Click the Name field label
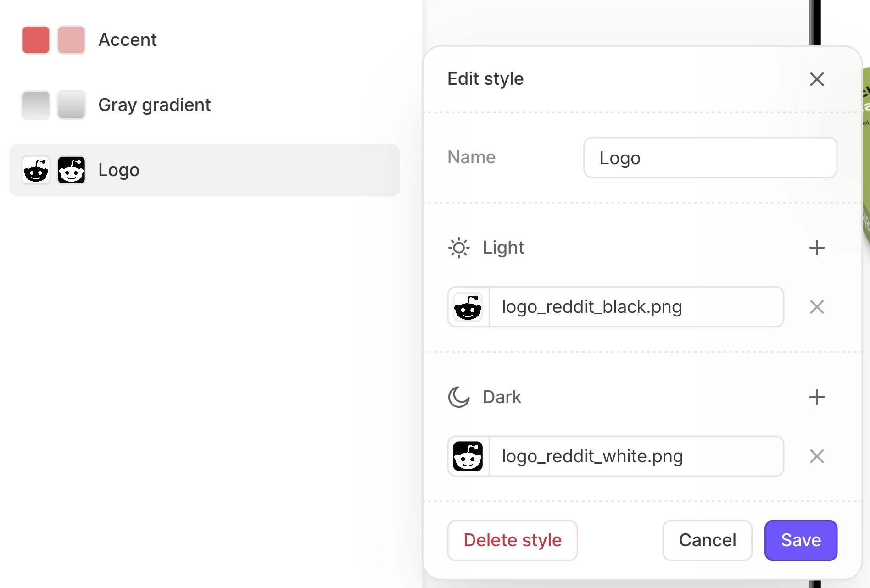Viewport: 870px width, 588px height. point(472,157)
